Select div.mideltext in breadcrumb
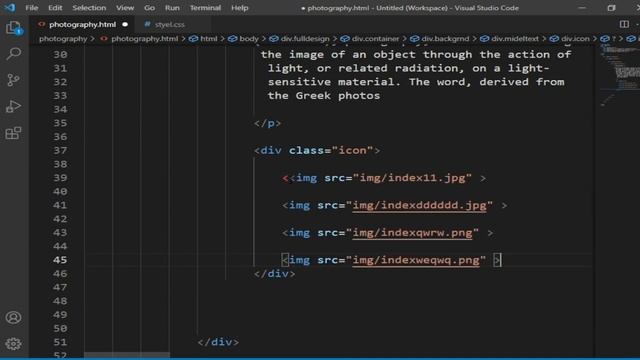Screen dimensions: 640x360 [515, 39]
